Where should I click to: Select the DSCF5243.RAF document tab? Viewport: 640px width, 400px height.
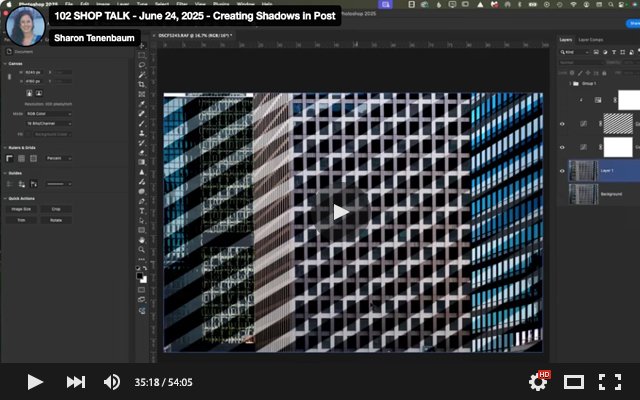195,36
